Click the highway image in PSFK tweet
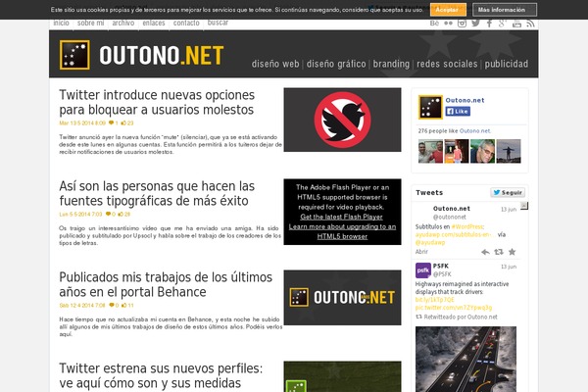588x392 pixels. pyautogui.click(x=465, y=359)
